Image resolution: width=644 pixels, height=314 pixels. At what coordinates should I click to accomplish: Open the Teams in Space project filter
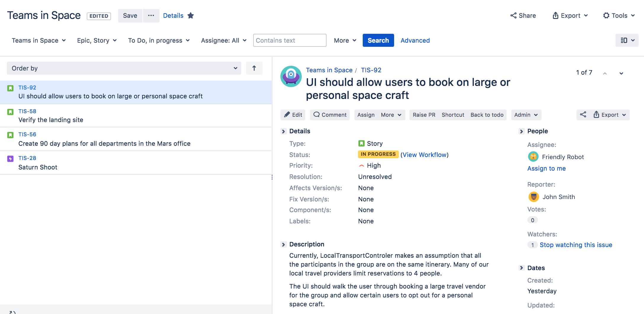[38, 40]
